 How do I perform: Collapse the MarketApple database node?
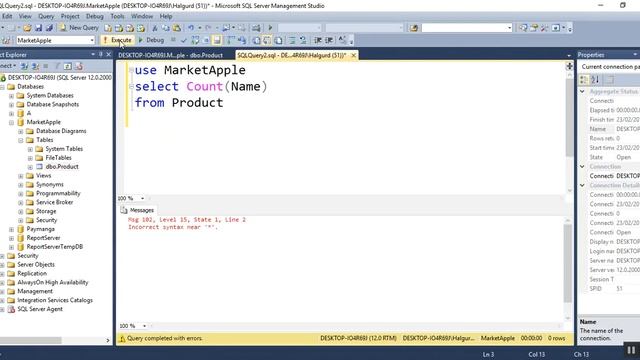click(11, 122)
